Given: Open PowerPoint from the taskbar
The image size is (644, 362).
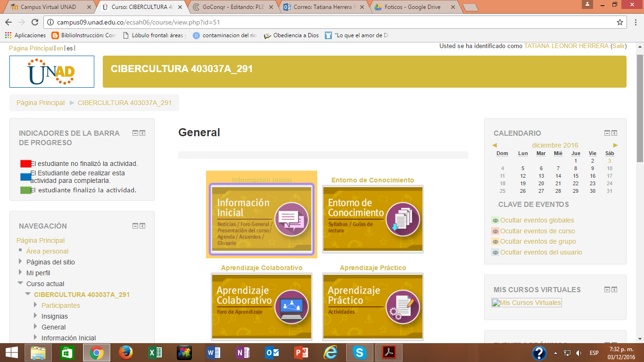Looking at the screenshot, I should tap(301, 353).
